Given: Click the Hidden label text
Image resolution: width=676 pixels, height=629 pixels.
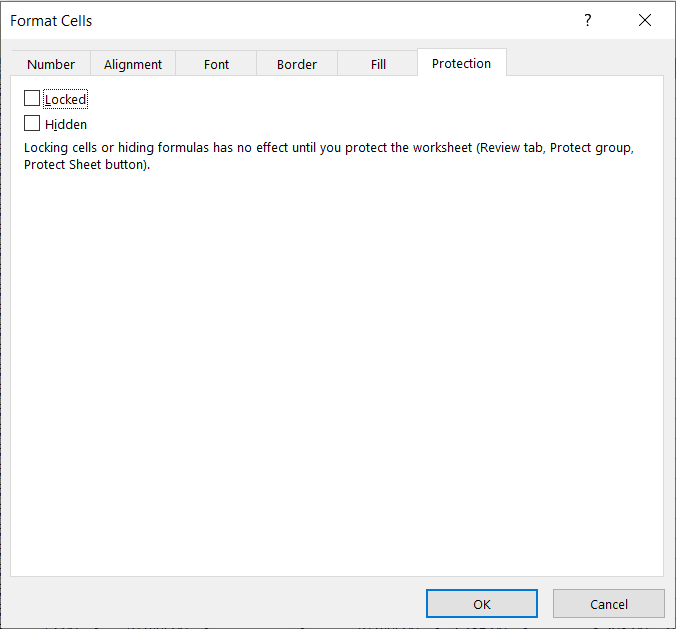Looking at the screenshot, I should 66,125.
